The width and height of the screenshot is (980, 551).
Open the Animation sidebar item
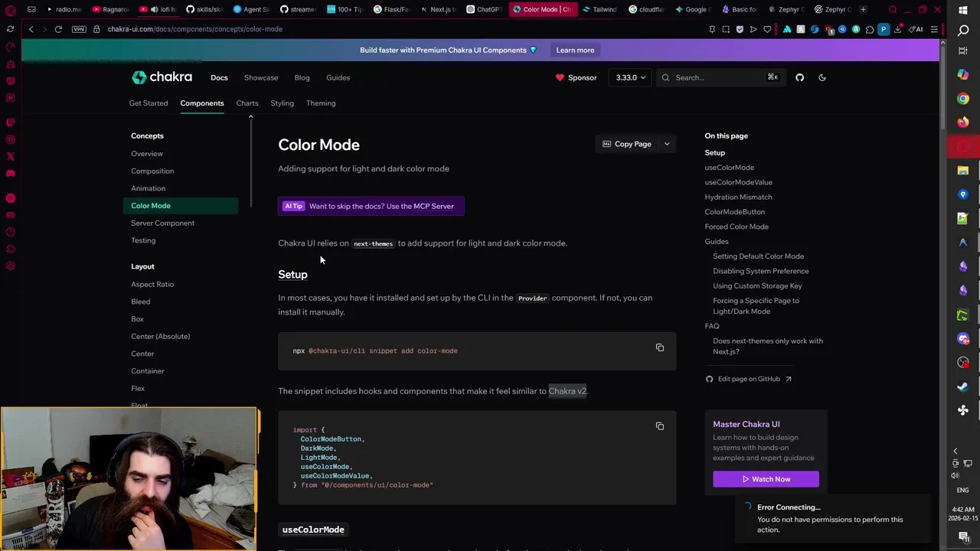[148, 188]
